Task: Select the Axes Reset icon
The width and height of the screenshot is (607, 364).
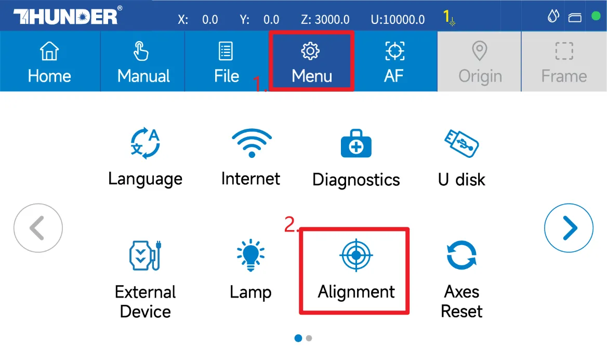Action: coord(461,255)
